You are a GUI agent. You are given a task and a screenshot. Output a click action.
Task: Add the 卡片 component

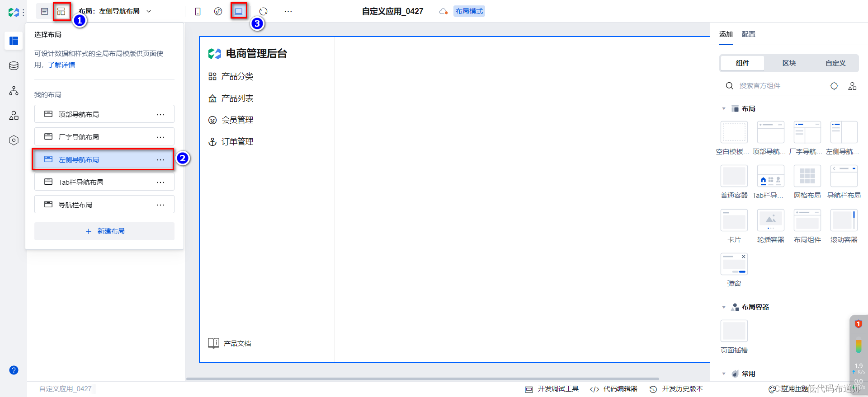click(x=734, y=220)
